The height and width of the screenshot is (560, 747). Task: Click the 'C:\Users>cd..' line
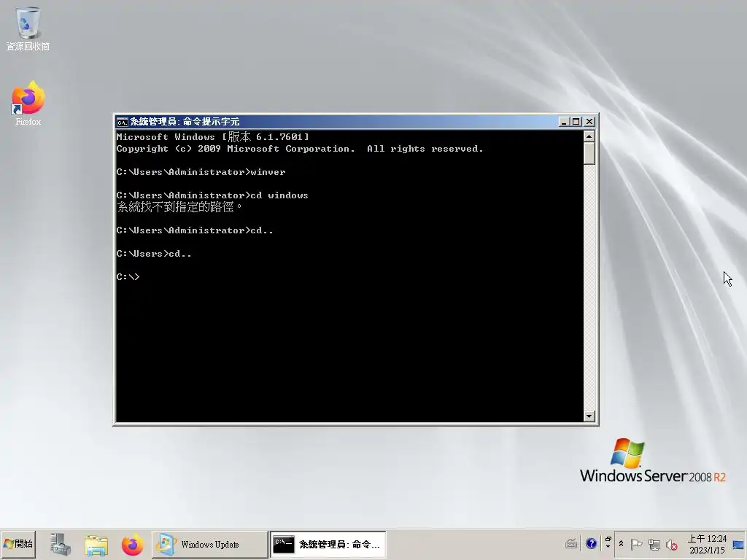(154, 253)
